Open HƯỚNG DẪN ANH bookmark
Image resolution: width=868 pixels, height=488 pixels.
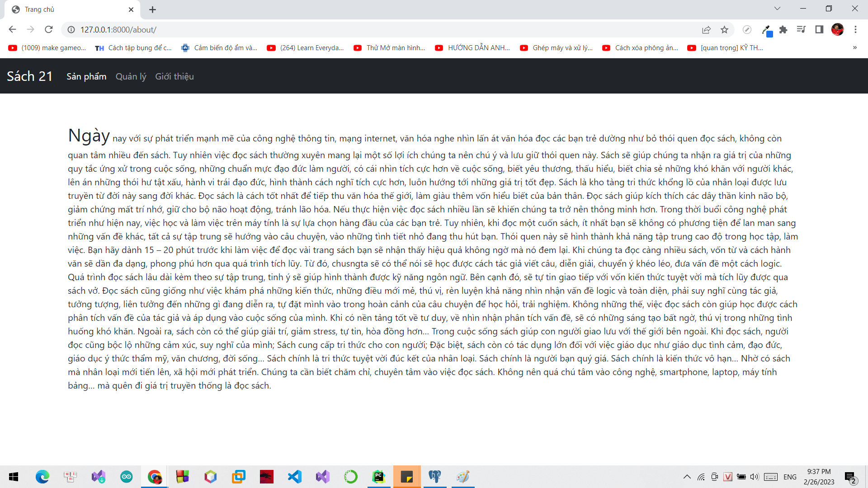pyautogui.click(x=472, y=48)
